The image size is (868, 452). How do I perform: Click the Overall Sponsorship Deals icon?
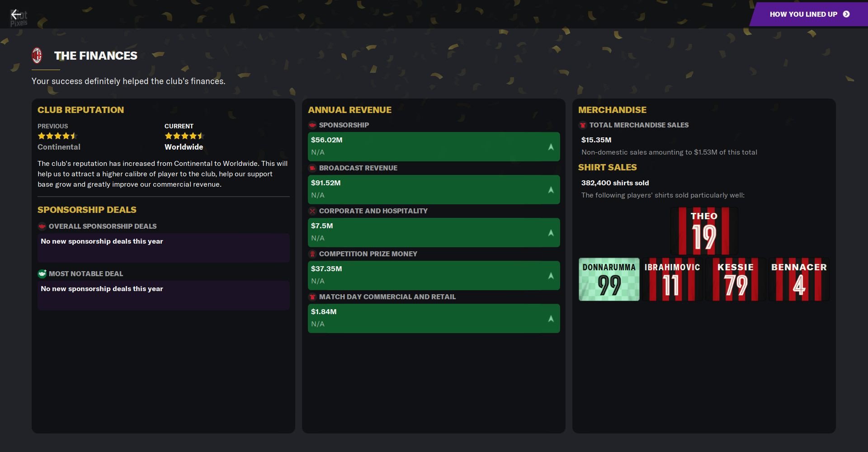click(x=41, y=226)
